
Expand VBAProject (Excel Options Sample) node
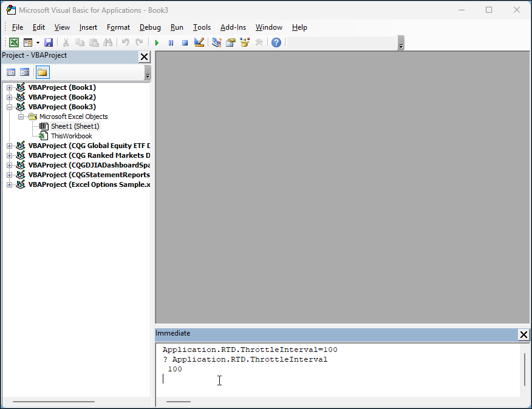tap(10, 185)
